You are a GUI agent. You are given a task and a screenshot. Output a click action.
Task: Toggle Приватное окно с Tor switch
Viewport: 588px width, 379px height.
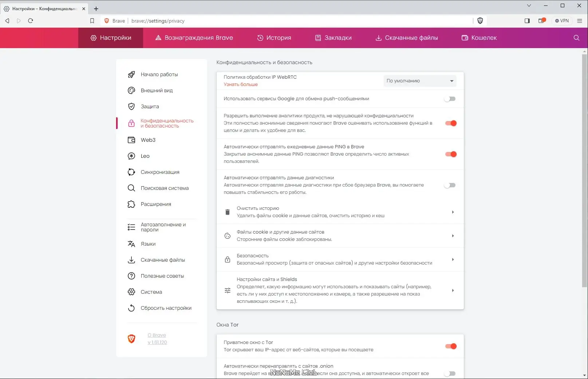[451, 346]
